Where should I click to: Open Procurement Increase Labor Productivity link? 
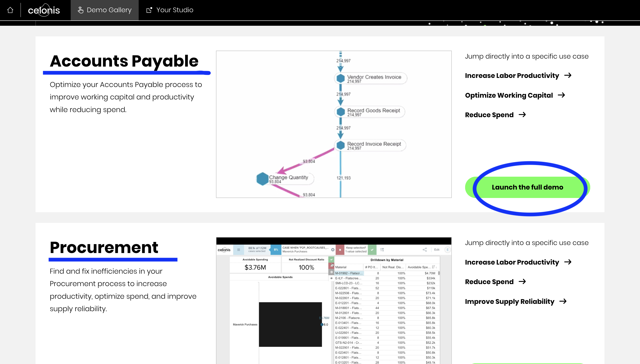512,262
